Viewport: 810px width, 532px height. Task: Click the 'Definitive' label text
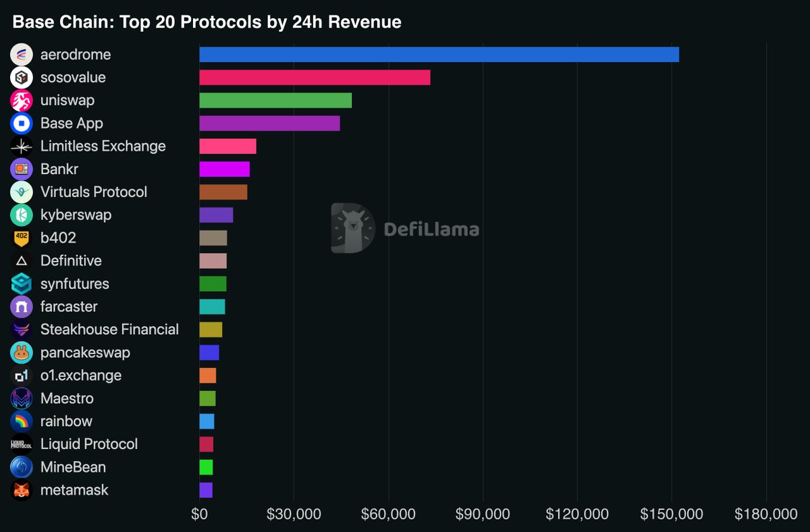(x=71, y=261)
